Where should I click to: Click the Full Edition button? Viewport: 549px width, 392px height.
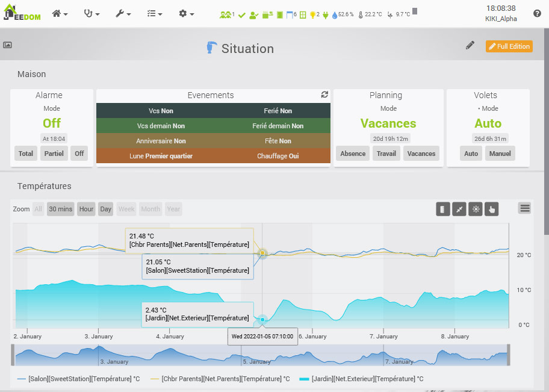click(x=509, y=46)
